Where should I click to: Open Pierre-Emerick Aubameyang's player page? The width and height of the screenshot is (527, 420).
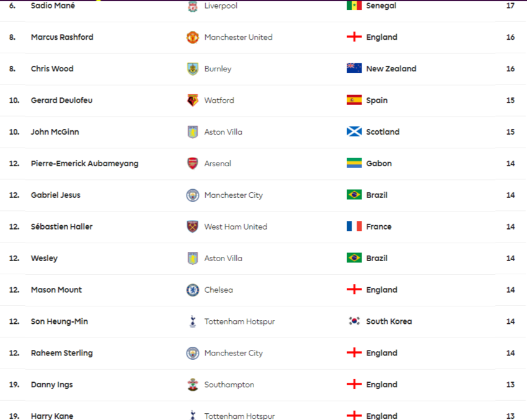[85, 163]
